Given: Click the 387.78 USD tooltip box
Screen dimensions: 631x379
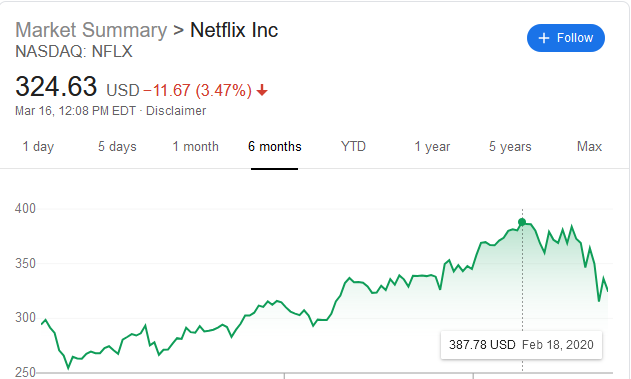Looking at the screenshot, I should (522, 345).
